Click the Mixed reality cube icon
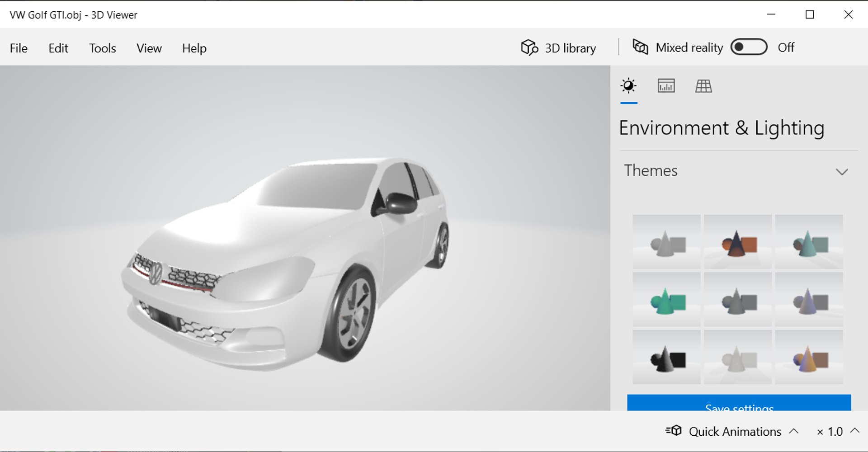868x452 pixels. point(640,47)
